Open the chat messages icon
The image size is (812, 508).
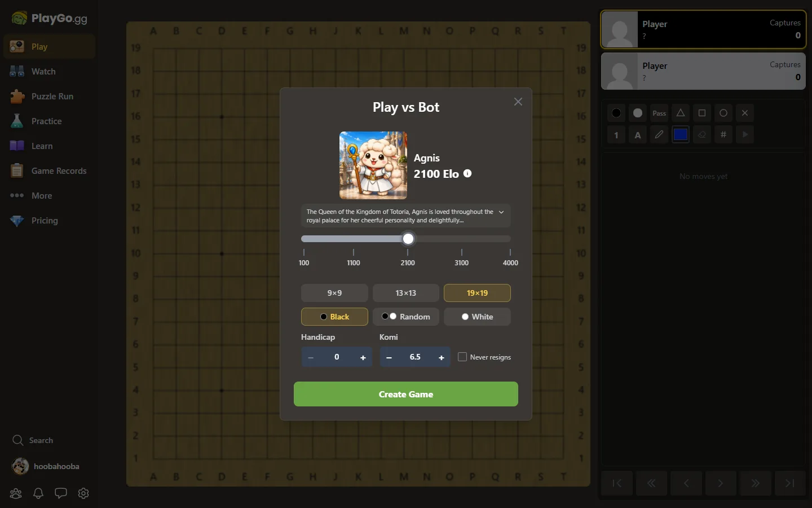[x=61, y=493]
